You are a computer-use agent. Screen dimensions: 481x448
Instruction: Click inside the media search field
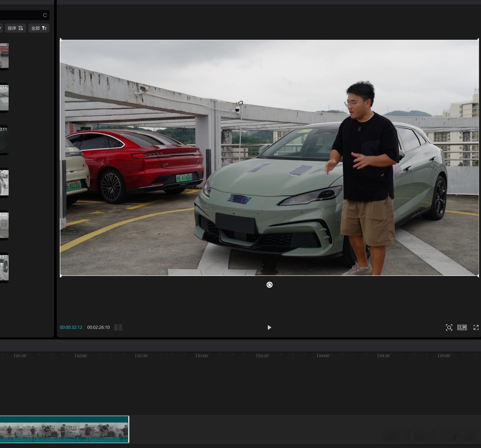(x=20, y=15)
